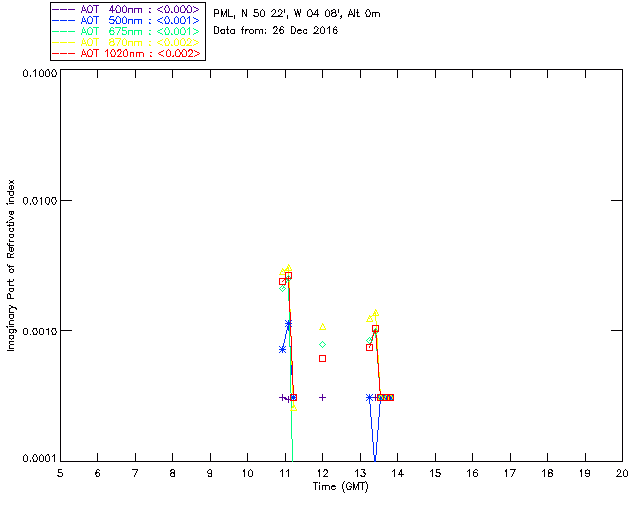Click the AOT 1020nm legend entry

pos(126,53)
